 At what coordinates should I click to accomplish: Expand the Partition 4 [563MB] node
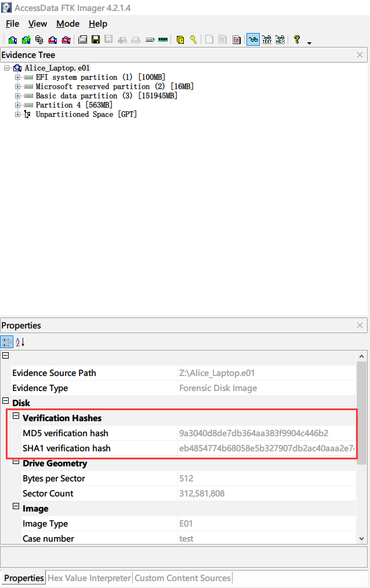(x=17, y=105)
